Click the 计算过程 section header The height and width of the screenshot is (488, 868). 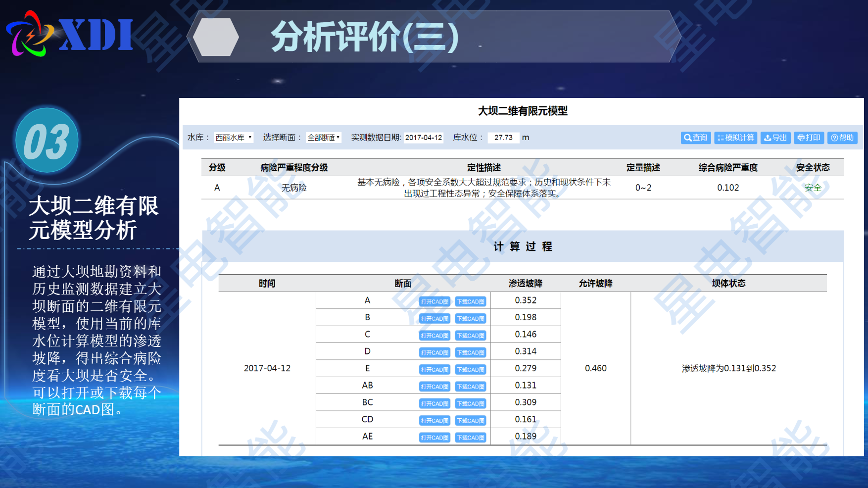point(523,246)
